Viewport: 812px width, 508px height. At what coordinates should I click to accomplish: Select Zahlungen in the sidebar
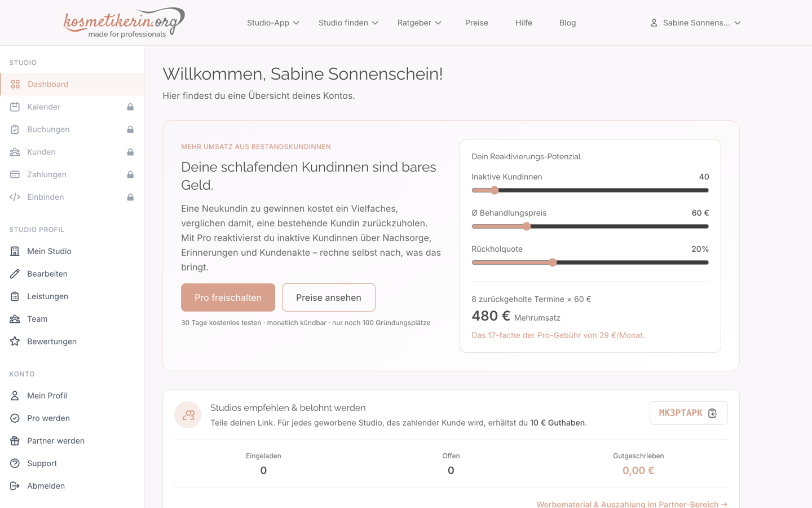pyautogui.click(x=72, y=174)
